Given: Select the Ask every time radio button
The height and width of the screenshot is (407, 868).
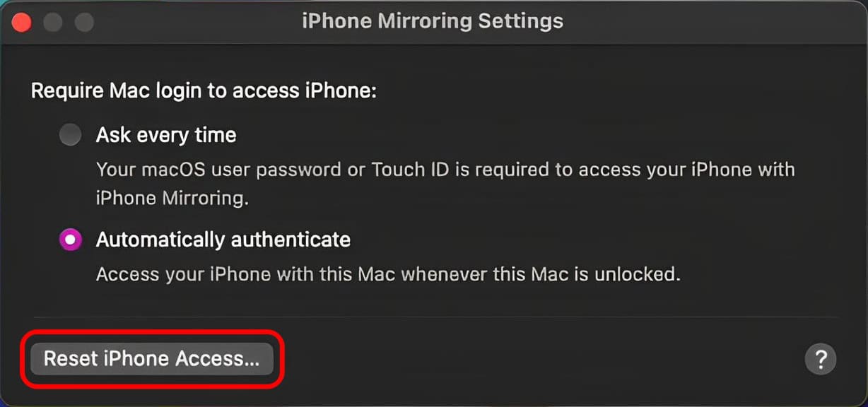Looking at the screenshot, I should [x=70, y=135].
